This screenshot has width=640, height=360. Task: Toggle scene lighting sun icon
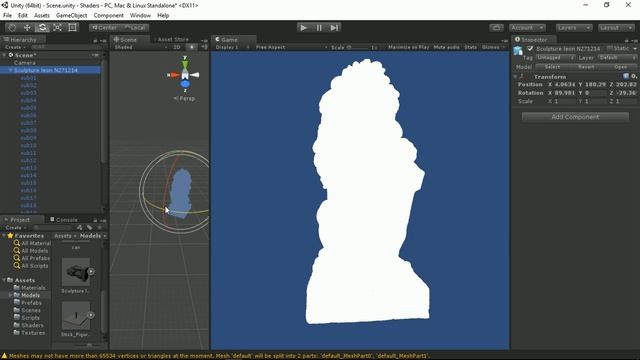coord(191,47)
